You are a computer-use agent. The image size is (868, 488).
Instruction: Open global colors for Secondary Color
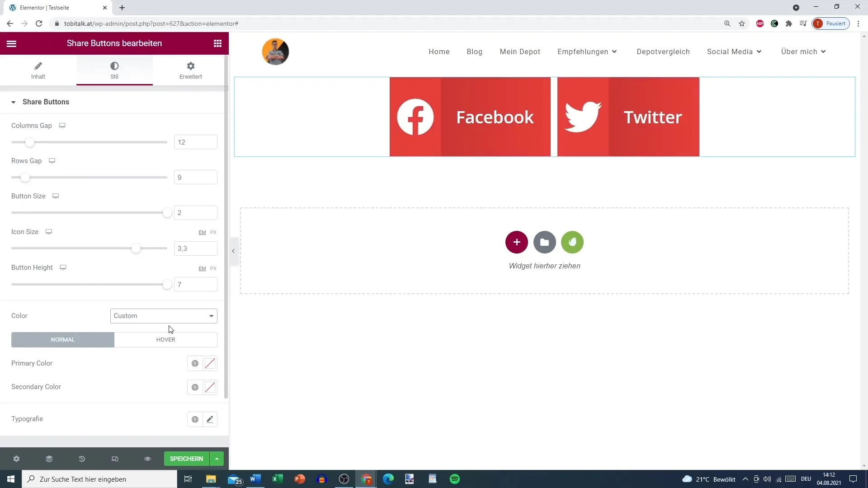(195, 387)
